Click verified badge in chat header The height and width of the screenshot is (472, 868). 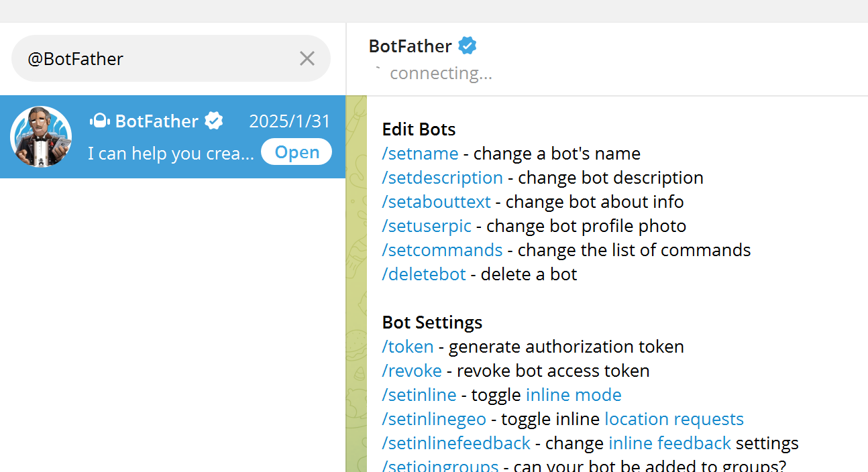tap(468, 46)
